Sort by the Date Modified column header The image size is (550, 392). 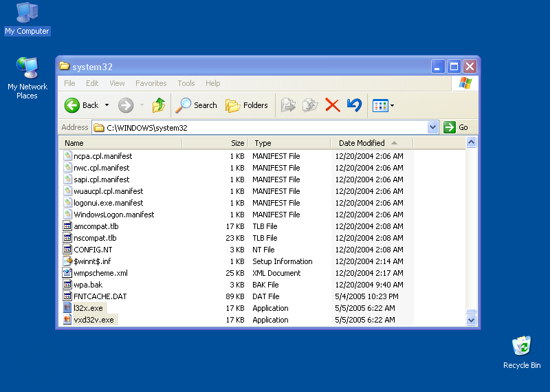pos(372,143)
